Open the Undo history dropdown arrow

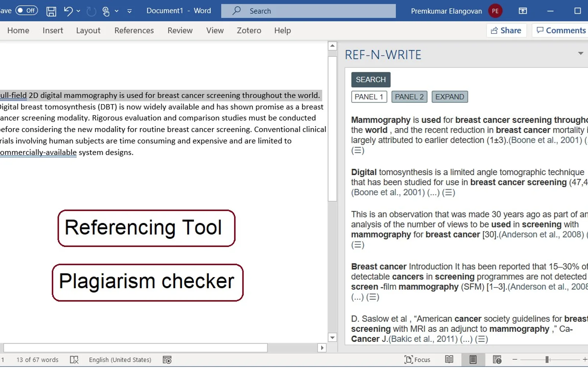(78, 11)
